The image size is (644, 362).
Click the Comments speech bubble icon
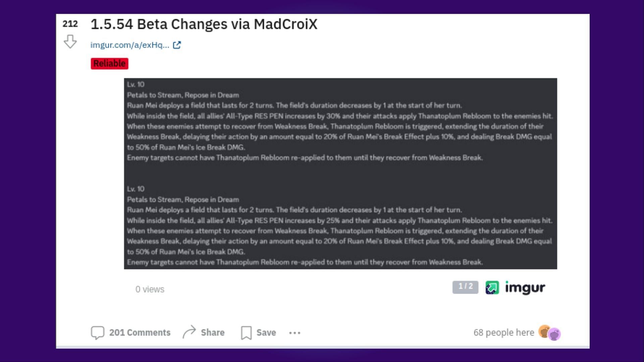point(97,332)
